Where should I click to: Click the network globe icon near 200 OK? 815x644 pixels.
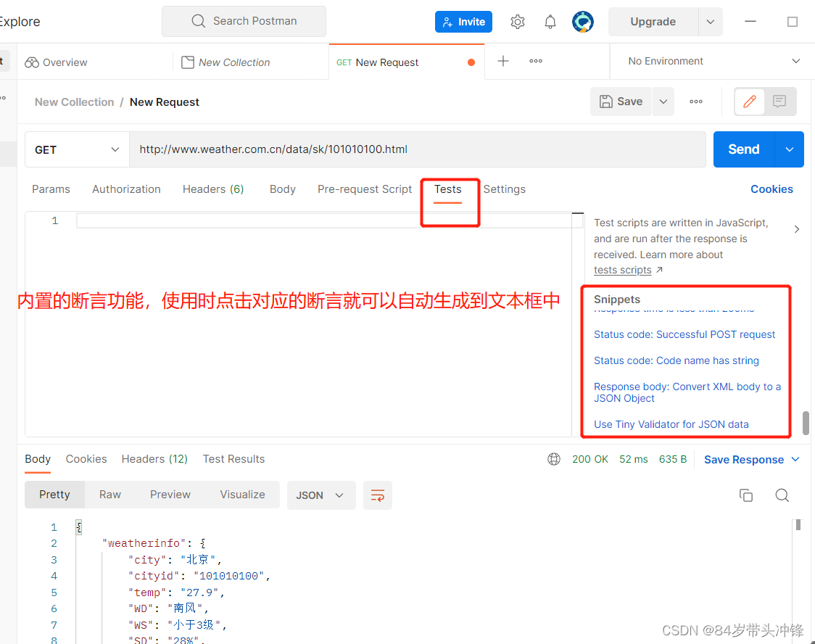(554, 458)
